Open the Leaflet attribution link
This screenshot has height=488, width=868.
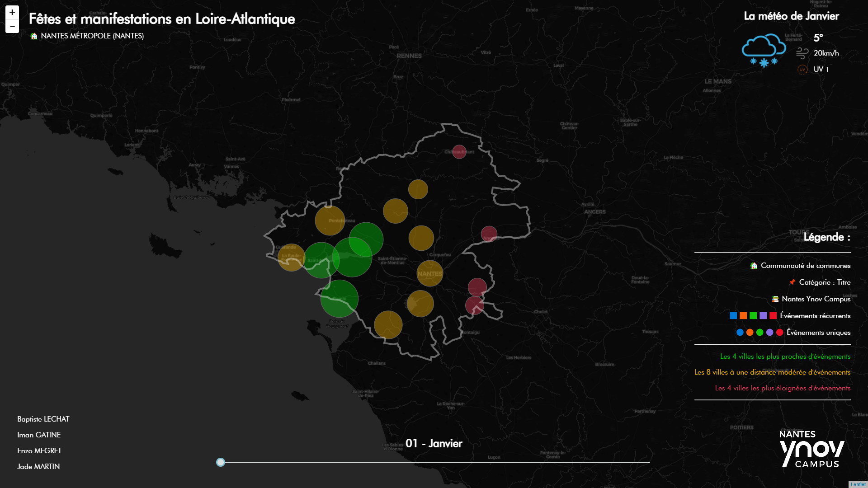pos(858,484)
